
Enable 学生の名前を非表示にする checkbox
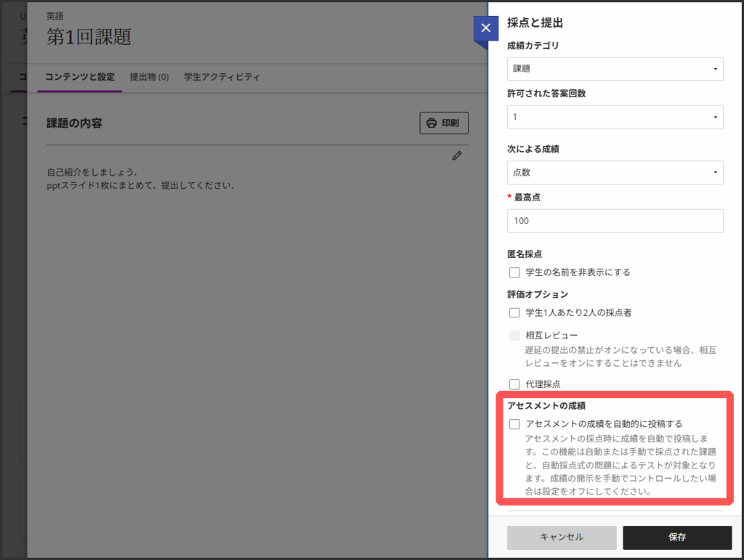(514, 272)
